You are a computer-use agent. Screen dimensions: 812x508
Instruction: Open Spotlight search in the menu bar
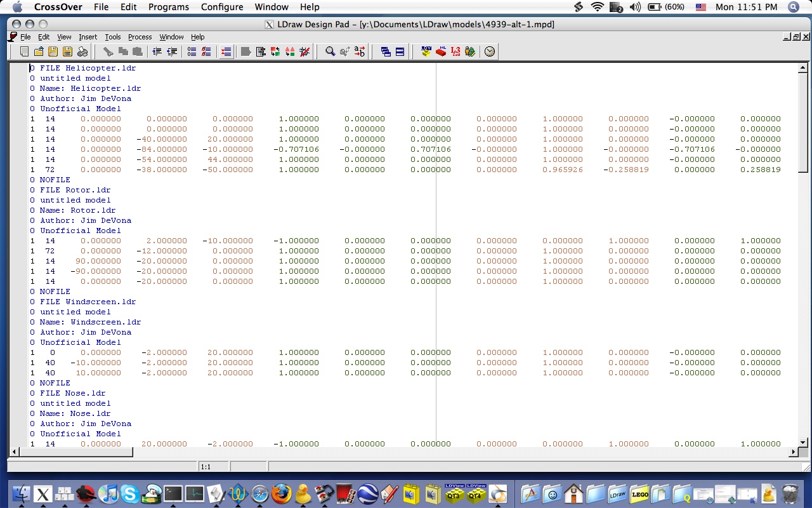794,7
